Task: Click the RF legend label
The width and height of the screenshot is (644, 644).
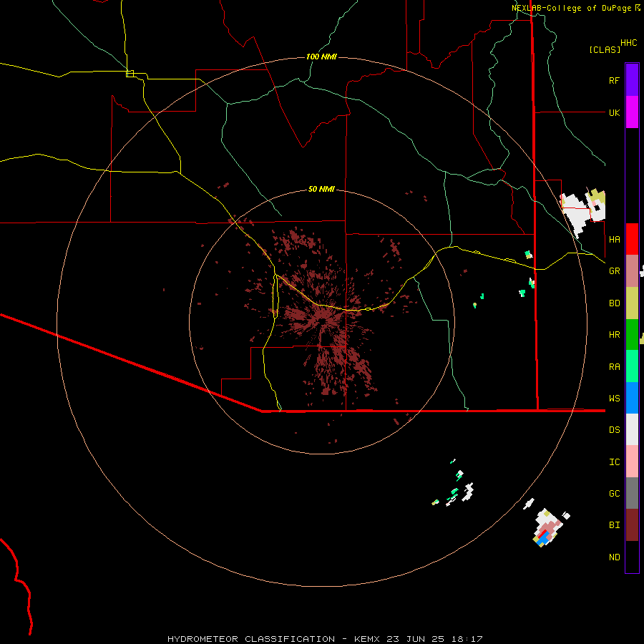Action: coord(614,80)
